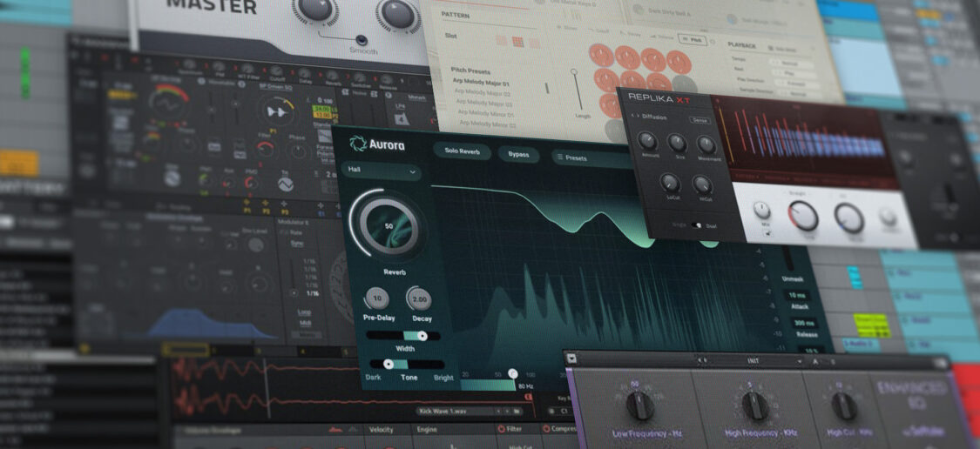Click the Aurora logo icon
The width and height of the screenshot is (980, 449).
pyautogui.click(x=359, y=144)
